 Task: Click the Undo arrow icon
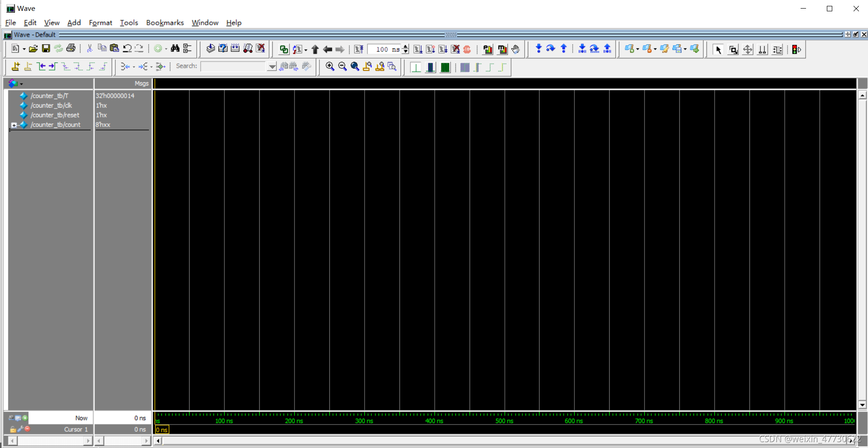pyautogui.click(x=127, y=48)
